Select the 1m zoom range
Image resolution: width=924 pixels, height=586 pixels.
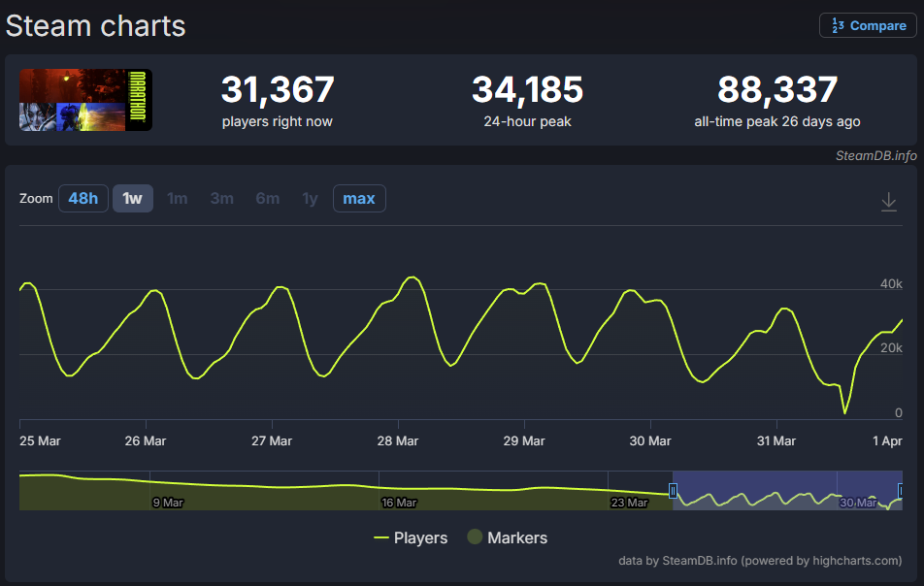(x=178, y=199)
